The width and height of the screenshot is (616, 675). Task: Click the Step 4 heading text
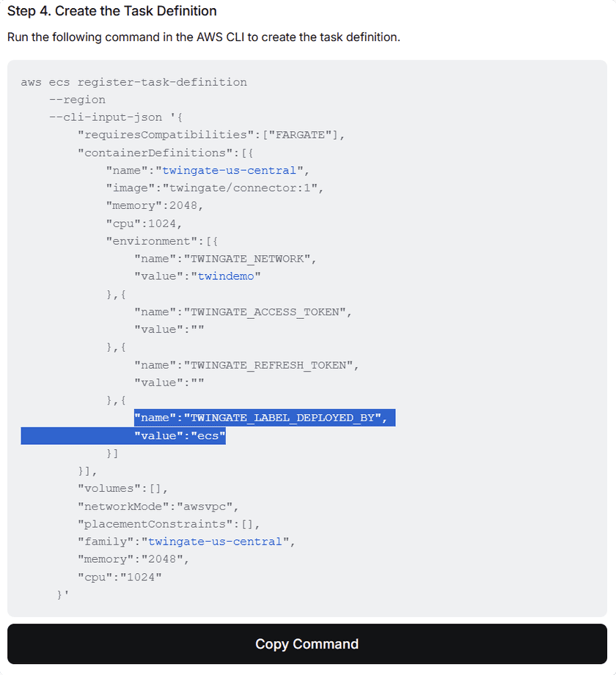[x=111, y=11]
